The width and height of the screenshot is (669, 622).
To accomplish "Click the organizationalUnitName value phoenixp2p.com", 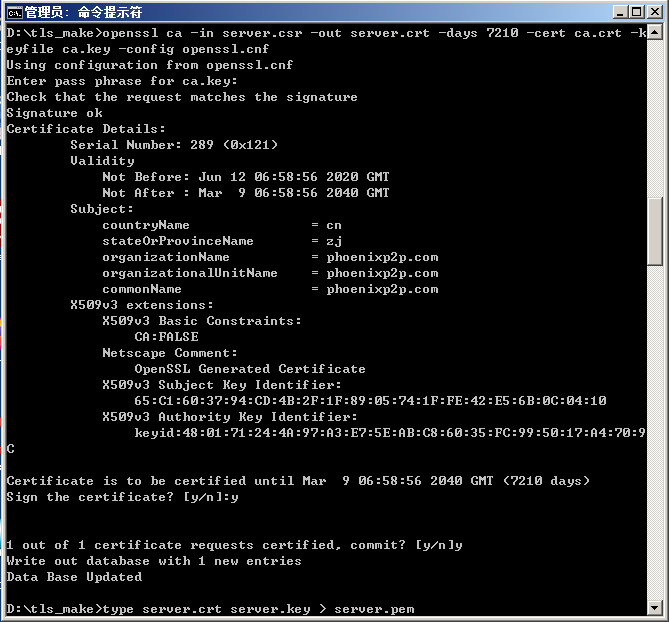I will [382, 273].
